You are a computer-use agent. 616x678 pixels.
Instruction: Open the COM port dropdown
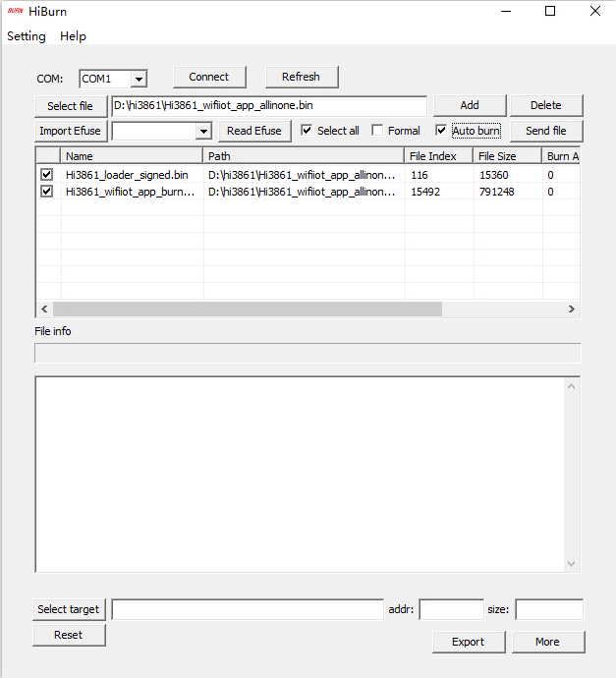139,79
